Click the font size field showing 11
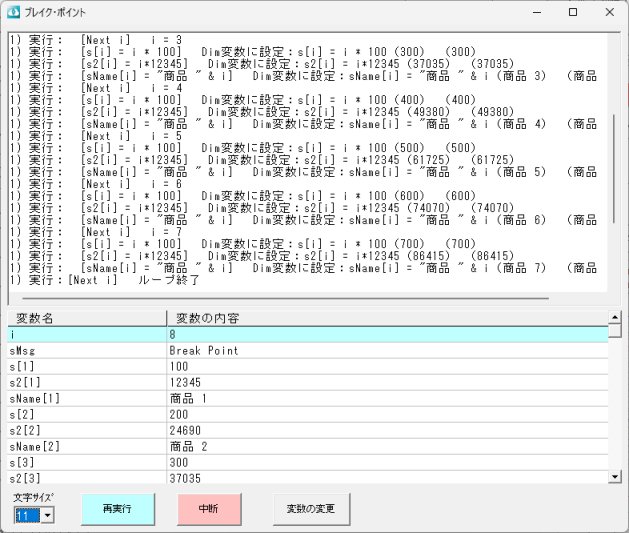 (x=27, y=515)
